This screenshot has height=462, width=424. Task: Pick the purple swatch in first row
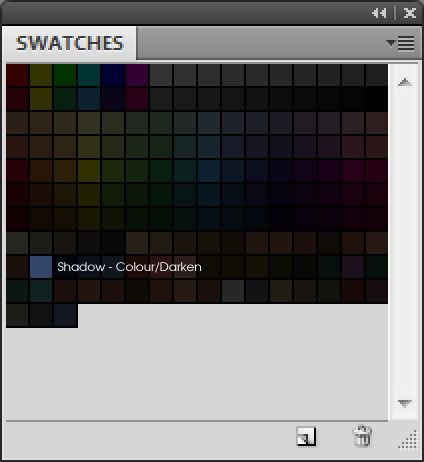(137, 75)
